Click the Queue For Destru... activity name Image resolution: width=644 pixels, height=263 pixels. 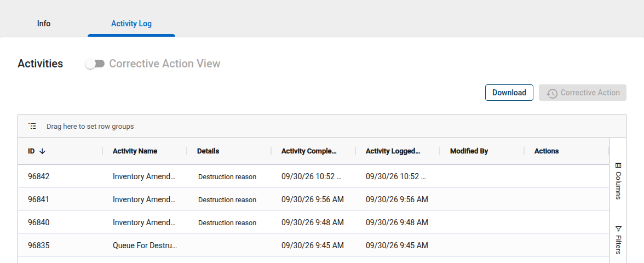(x=145, y=245)
